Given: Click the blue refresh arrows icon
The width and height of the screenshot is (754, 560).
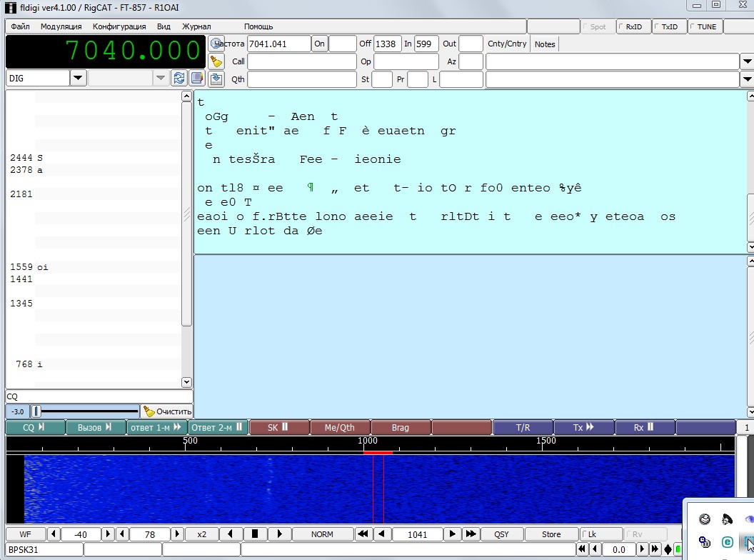Looking at the screenshot, I should [179, 79].
